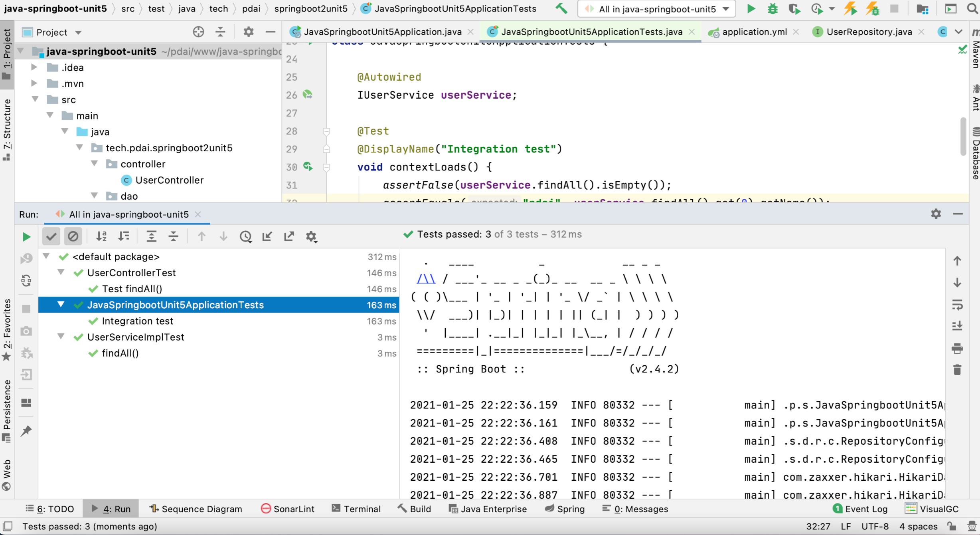This screenshot has height=535, width=980.
Task: Open the SonarLint tool window
Action: [287, 509]
